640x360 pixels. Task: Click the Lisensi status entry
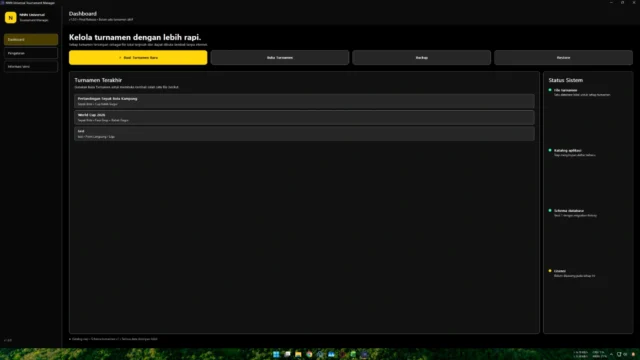tap(572, 273)
